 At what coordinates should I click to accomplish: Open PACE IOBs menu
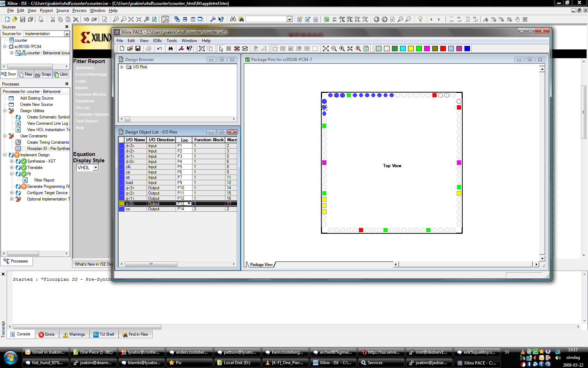[157, 41]
